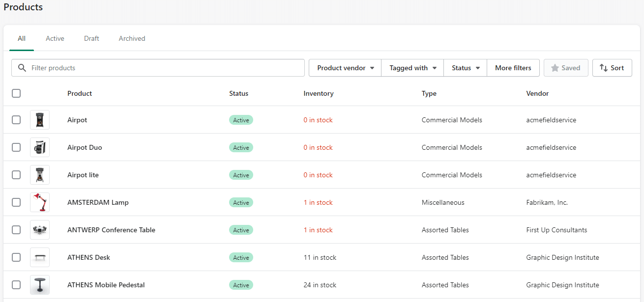Screen dimensions: 644x302
Task: Click the ANTWERP Conference Table product image
Action: coord(40,229)
